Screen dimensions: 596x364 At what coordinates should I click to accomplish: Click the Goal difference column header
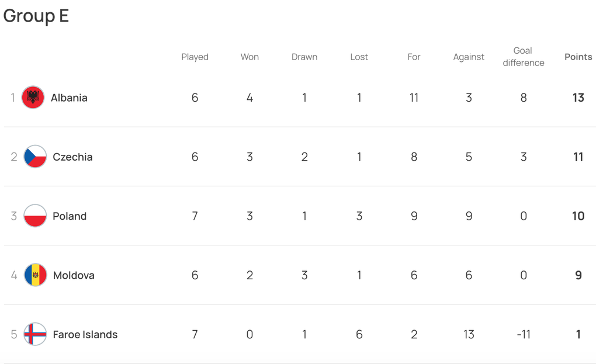point(523,57)
